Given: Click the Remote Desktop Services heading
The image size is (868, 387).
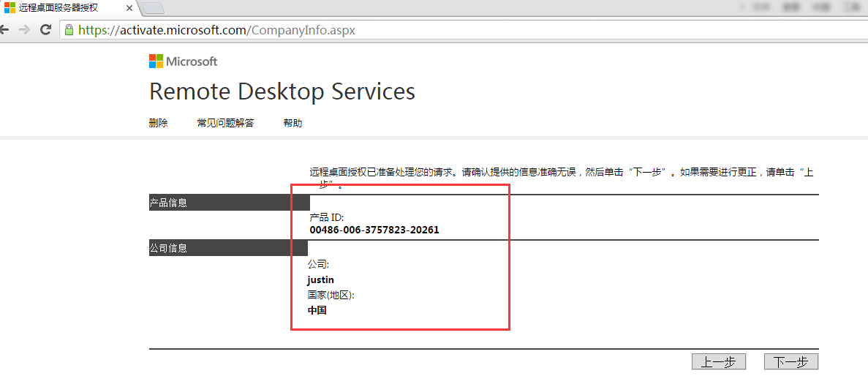Looking at the screenshot, I should pyautogui.click(x=282, y=91).
